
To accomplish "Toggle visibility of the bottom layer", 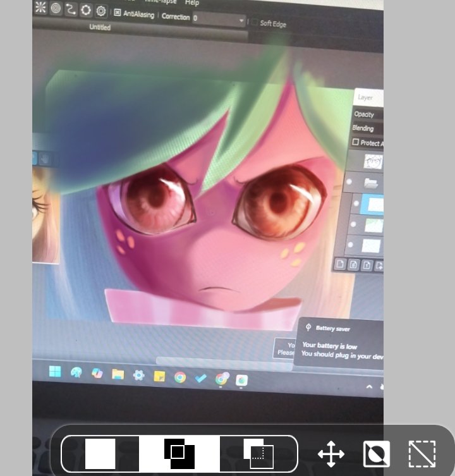I will point(350,245).
